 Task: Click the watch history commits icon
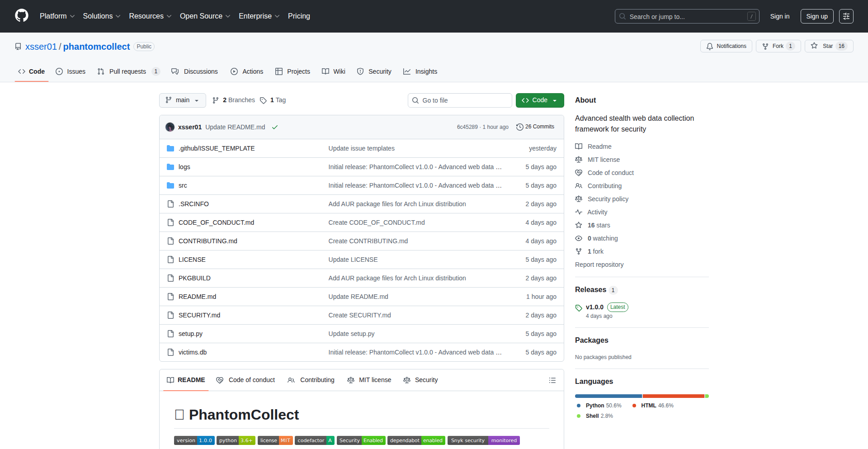519,127
